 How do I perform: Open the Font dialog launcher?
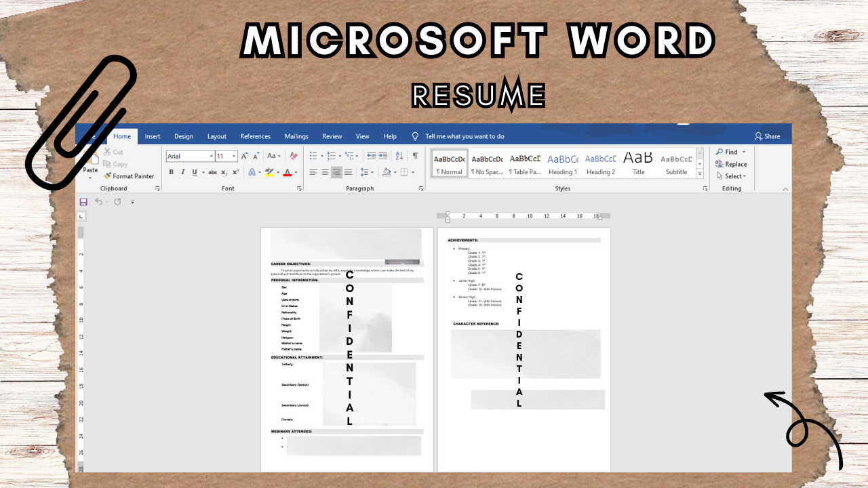[x=299, y=188]
